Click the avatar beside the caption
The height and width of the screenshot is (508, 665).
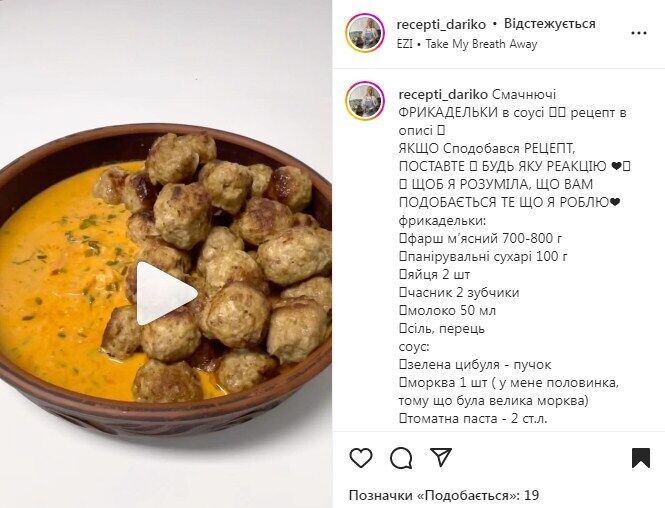pyautogui.click(x=365, y=101)
